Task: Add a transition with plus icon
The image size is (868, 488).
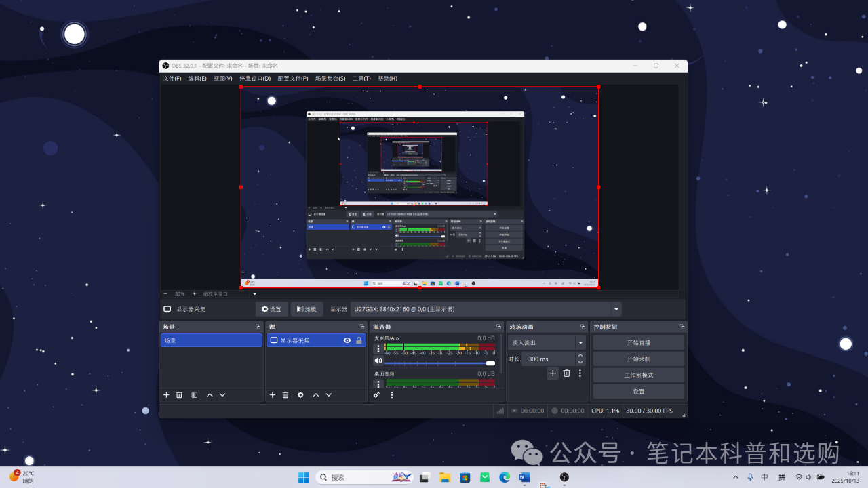Action: click(x=553, y=373)
